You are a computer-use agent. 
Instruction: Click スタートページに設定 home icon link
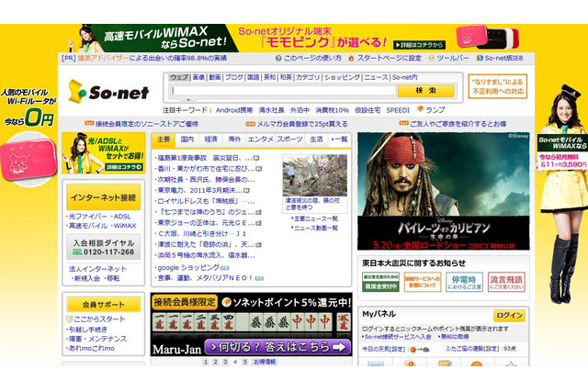click(x=385, y=59)
